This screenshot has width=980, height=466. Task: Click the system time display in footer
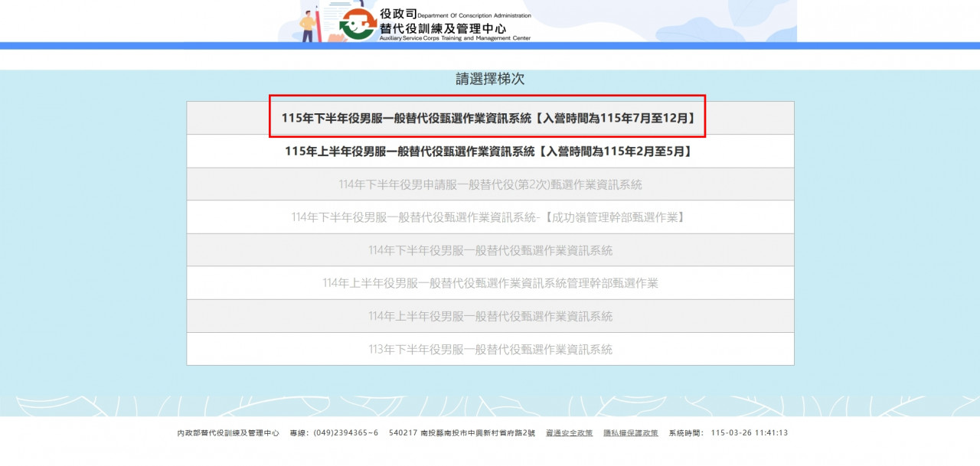pos(728,433)
